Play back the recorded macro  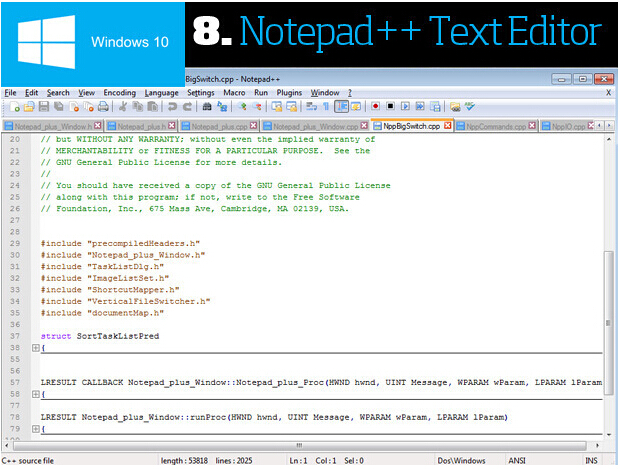[405, 106]
